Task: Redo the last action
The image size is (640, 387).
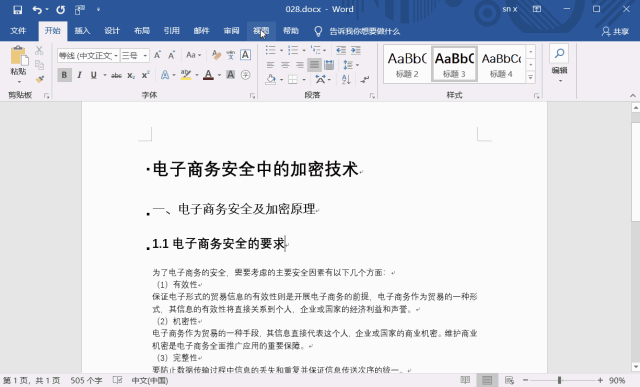Action: pos(61,9)
